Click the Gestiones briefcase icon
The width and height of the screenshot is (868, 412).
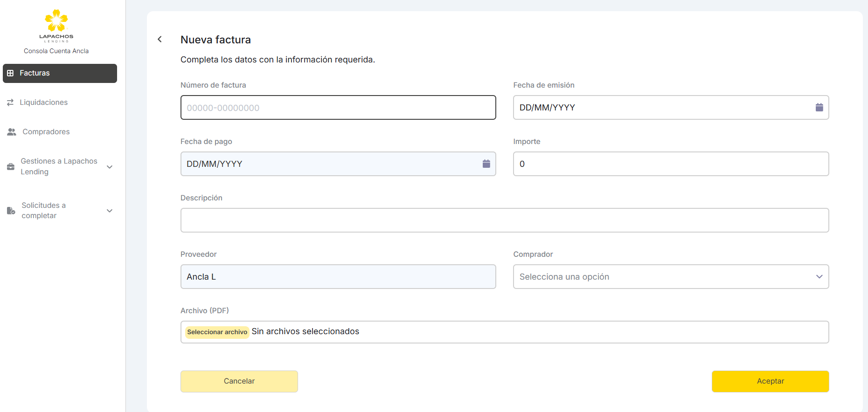(11, 167)
